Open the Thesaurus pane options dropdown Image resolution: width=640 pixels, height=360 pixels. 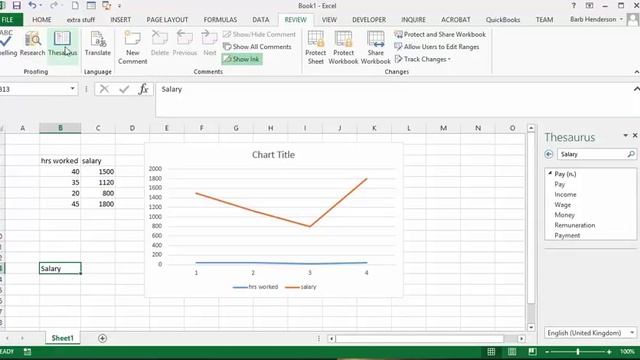pyautogui.click(x=625, y=135)
